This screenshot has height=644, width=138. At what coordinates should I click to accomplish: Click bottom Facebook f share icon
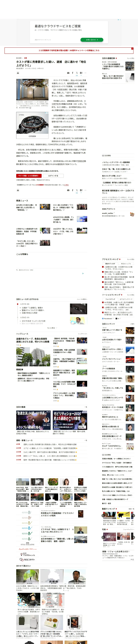(x=73, y=190)
